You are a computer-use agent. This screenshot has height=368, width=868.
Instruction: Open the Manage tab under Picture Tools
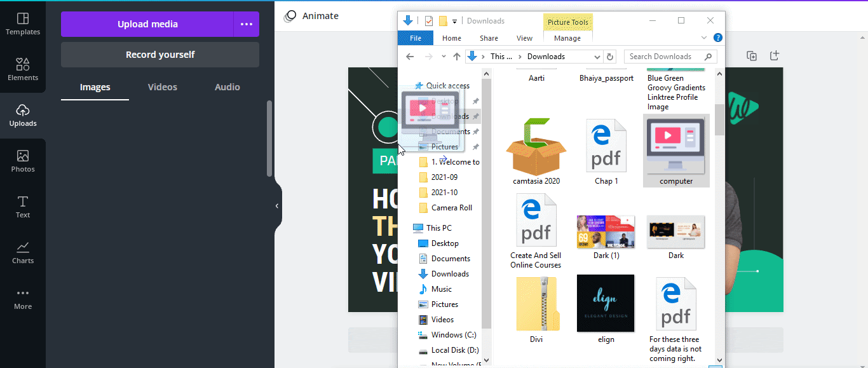[x=567, y=38]
